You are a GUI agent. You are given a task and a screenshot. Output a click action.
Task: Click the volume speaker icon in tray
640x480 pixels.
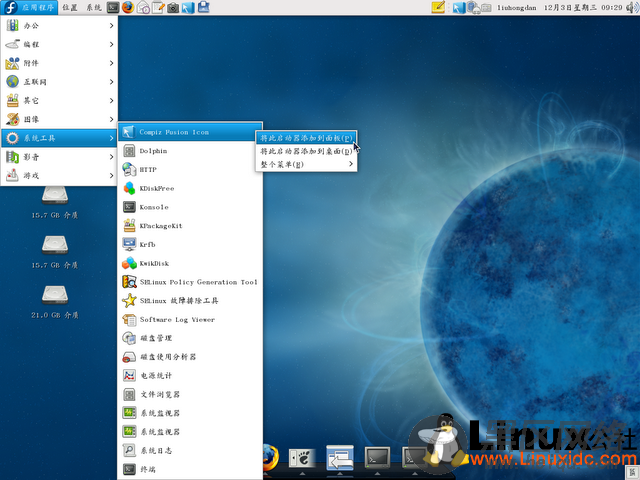coord(631,7)
